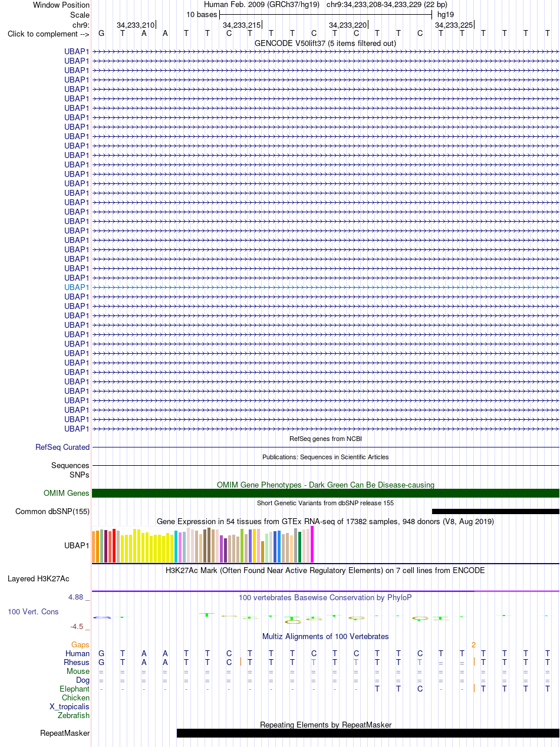
Task: Click the UBAP1 label beside GTEx bars
Action: 77,546
